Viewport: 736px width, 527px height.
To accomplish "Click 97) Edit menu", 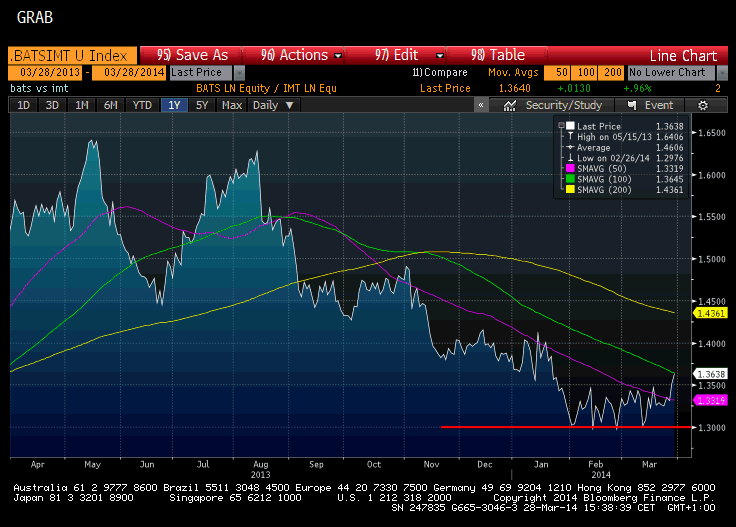I will [395, 55].
